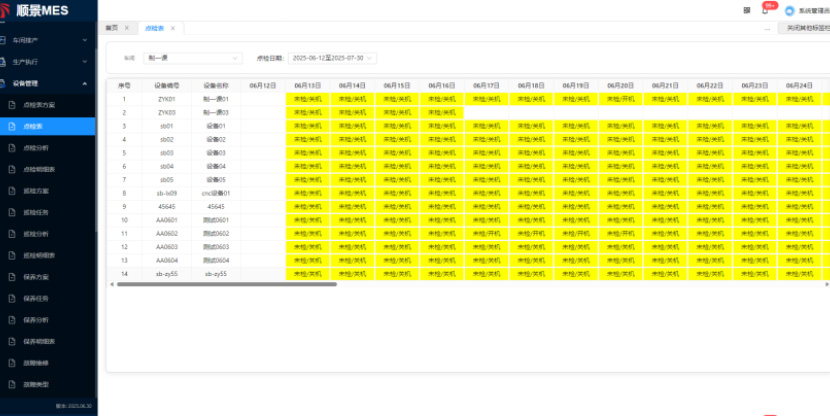
Task: Expand the 车间排产 sidebar menu
Action: [84, 41]
